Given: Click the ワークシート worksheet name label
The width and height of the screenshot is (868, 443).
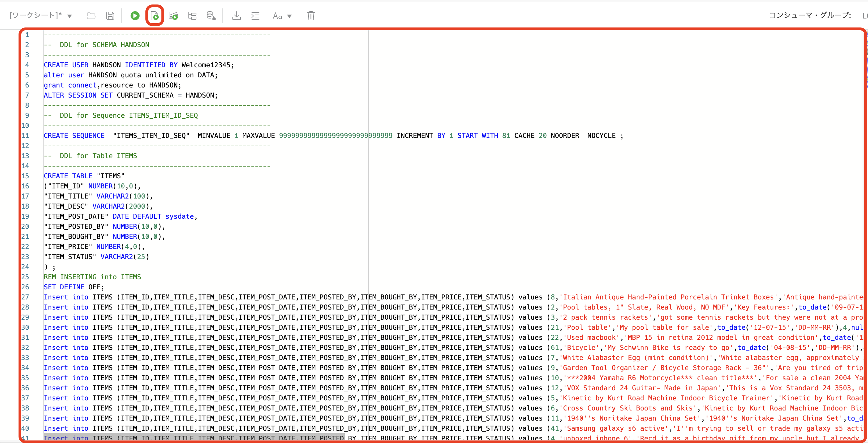Looking at the screenshot, I should coord(35,15).
